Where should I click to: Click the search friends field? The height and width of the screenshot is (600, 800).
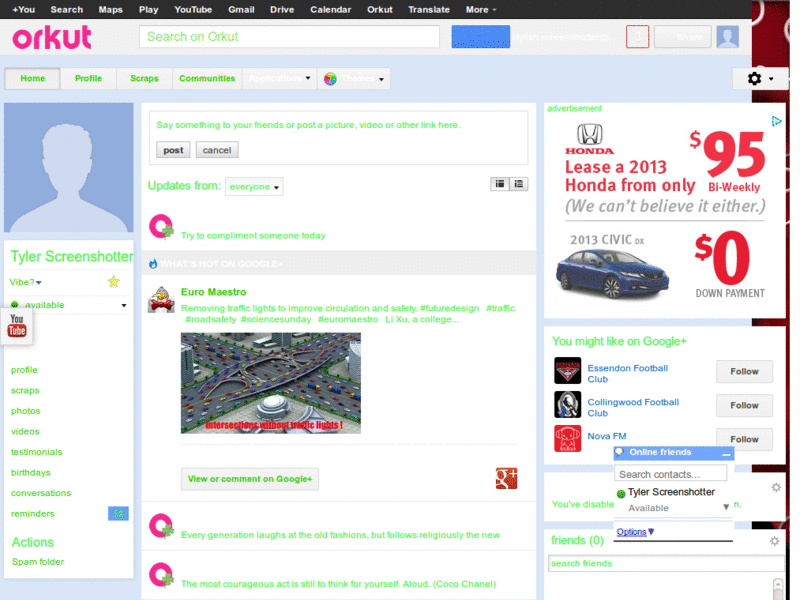(666, 563)
